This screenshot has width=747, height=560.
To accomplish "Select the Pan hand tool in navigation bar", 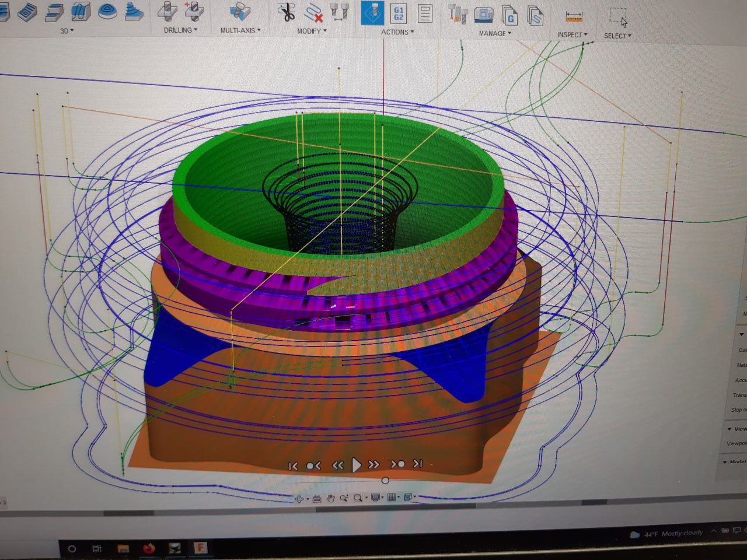I will point(330,498).
